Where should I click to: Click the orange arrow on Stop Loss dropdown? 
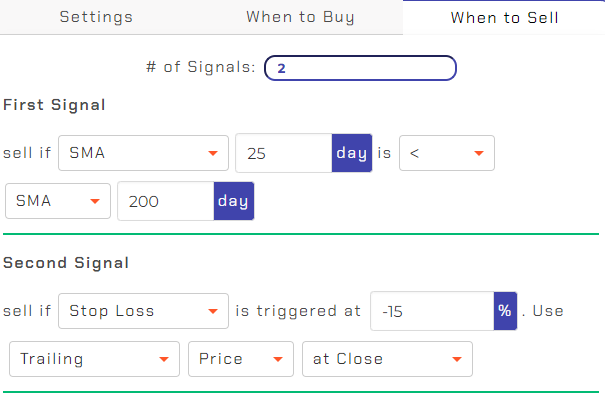[x=213, y=311]
